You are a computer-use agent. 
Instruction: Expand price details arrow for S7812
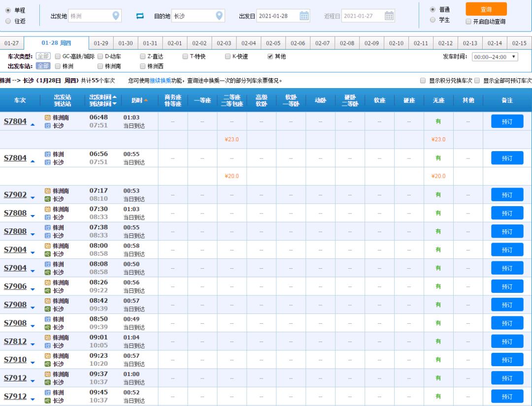click(x=33, y=344)
